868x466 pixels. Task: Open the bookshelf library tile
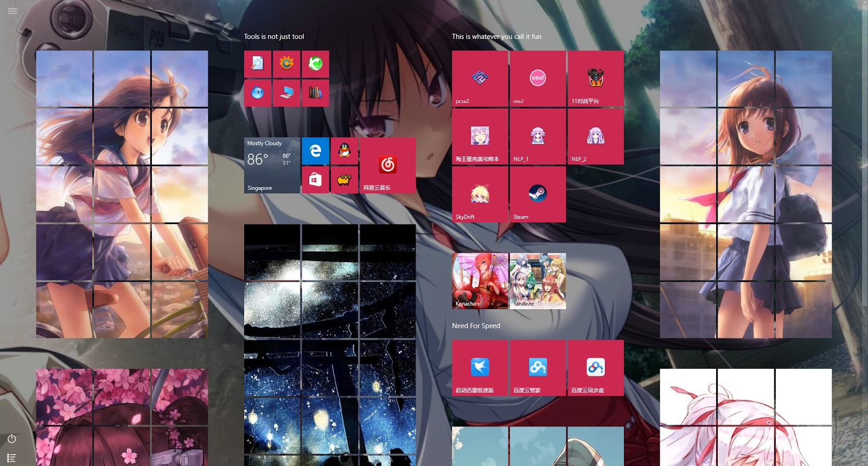(x=316, y=93)
